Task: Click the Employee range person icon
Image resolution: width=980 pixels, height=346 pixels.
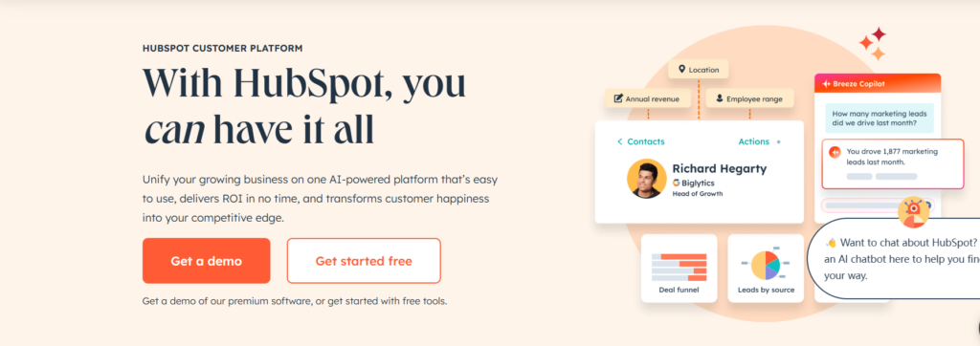Action: click(x=720, y=98)
